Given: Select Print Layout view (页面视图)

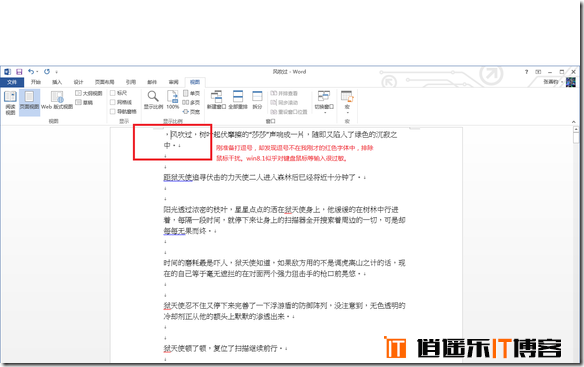Looking at the screenshot, I should click(x=29, y=102).
